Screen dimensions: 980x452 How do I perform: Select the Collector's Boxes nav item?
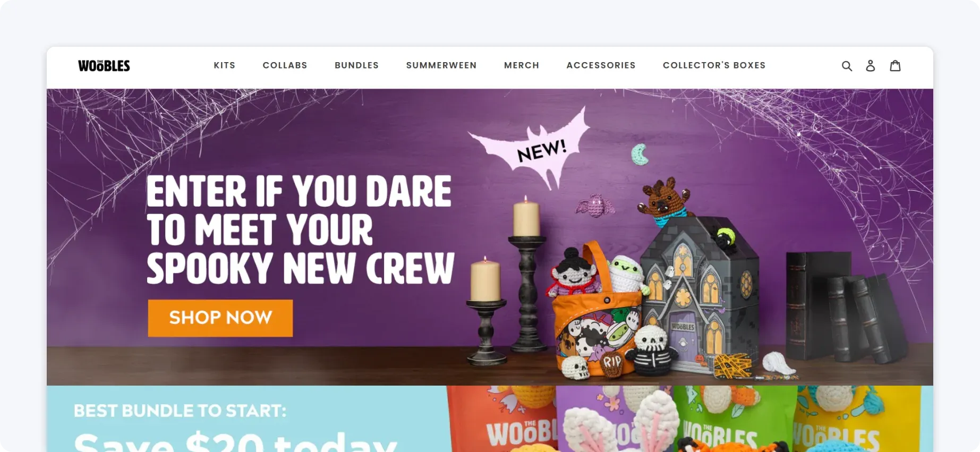click(714, 65)
